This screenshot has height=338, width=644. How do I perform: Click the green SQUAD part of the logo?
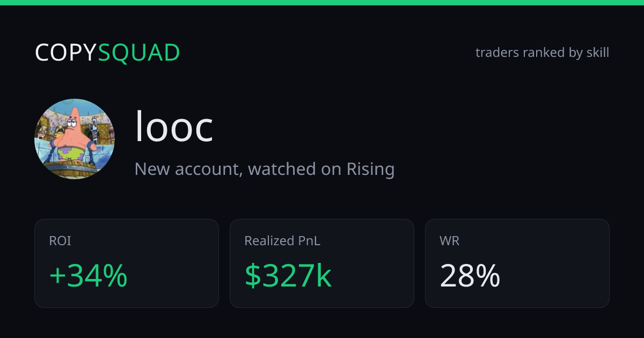pos(139,53)
